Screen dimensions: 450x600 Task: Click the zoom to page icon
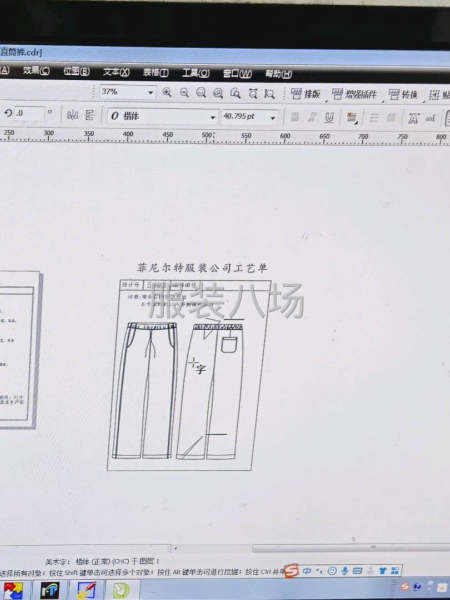(x=235, y=93)
